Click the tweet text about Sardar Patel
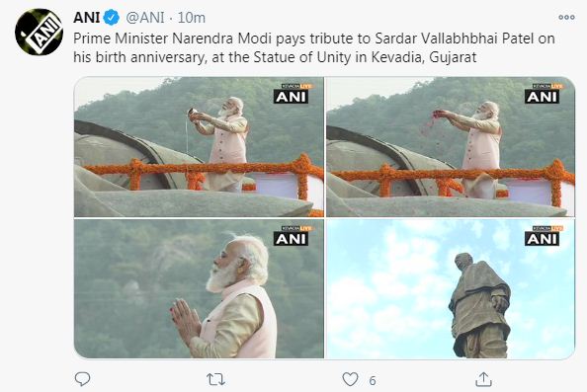The image size is (587, 392). (313, 47)
